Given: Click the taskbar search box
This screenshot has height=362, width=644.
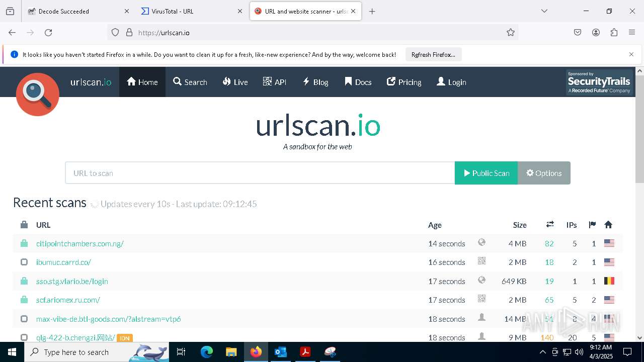Looking at the screenshot, I should (97, 352).
